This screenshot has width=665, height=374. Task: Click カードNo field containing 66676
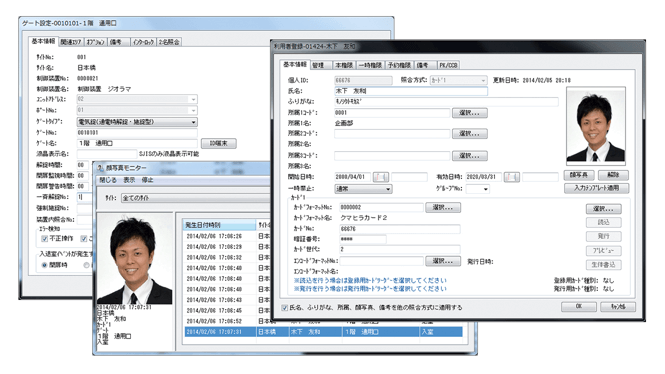tap(400, 229)
